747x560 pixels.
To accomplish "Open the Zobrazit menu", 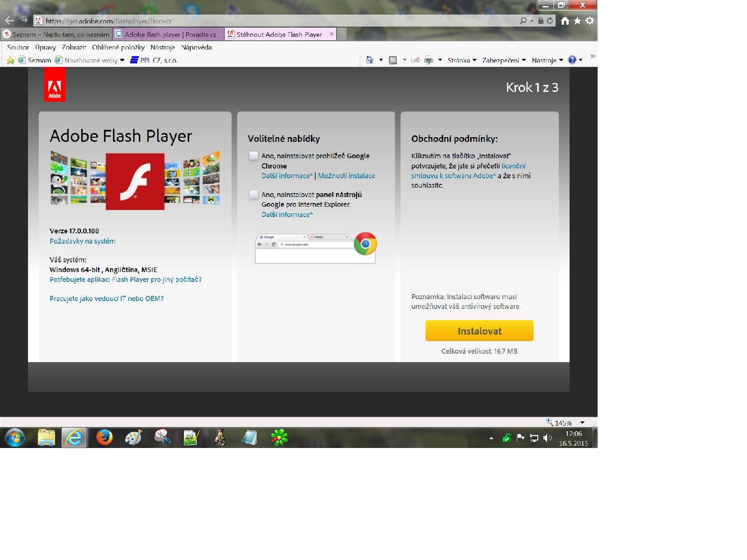I will [74, 47].
